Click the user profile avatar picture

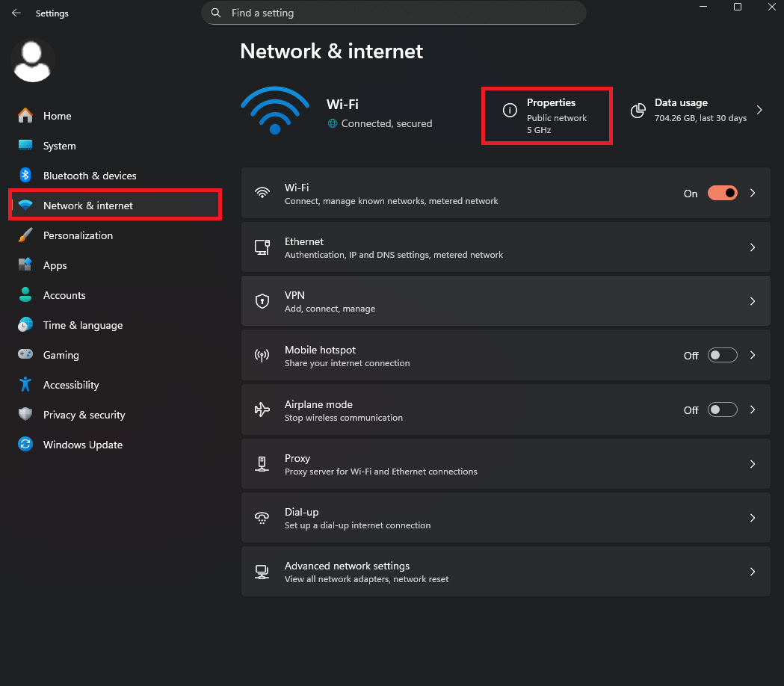(33, 61)
